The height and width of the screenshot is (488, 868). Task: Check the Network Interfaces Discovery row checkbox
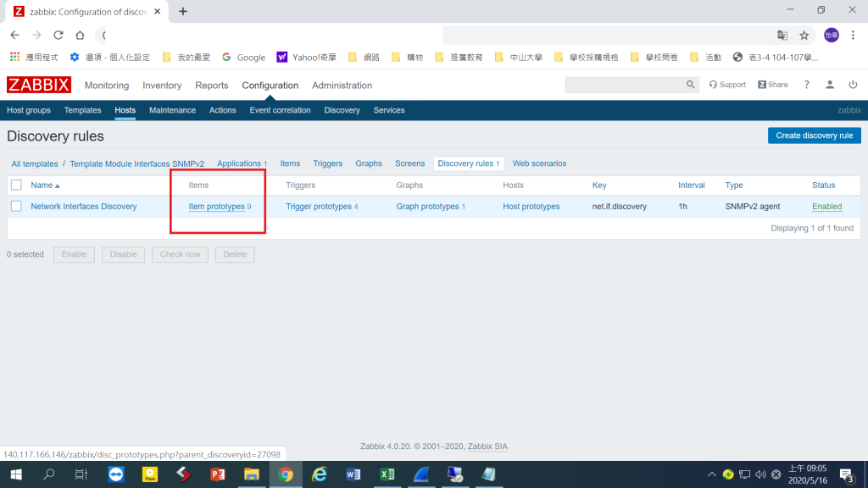(x=17, y=206)
